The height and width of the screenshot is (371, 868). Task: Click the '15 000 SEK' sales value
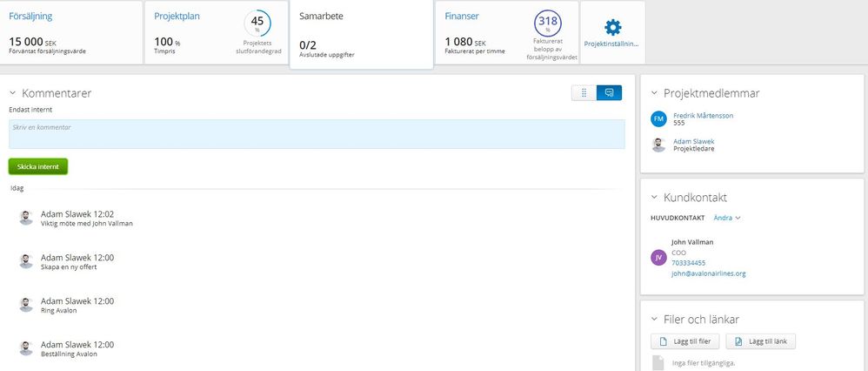pos(33,42)
